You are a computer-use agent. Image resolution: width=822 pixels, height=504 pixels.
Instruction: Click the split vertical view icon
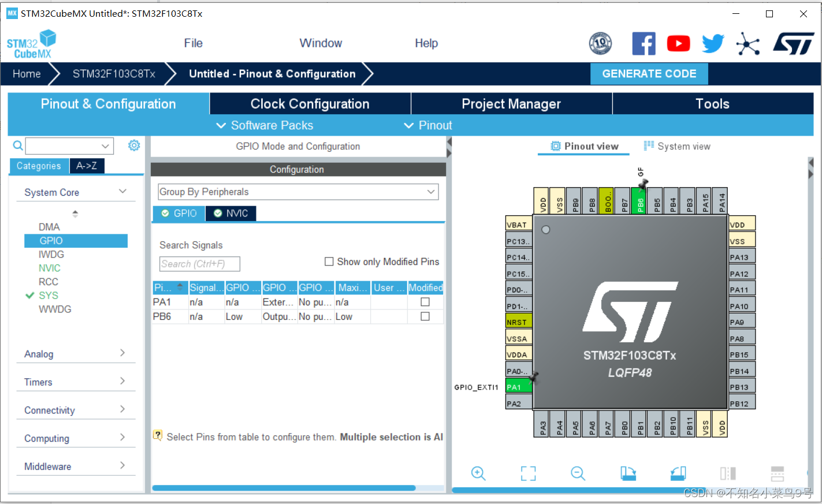point(728,473)
